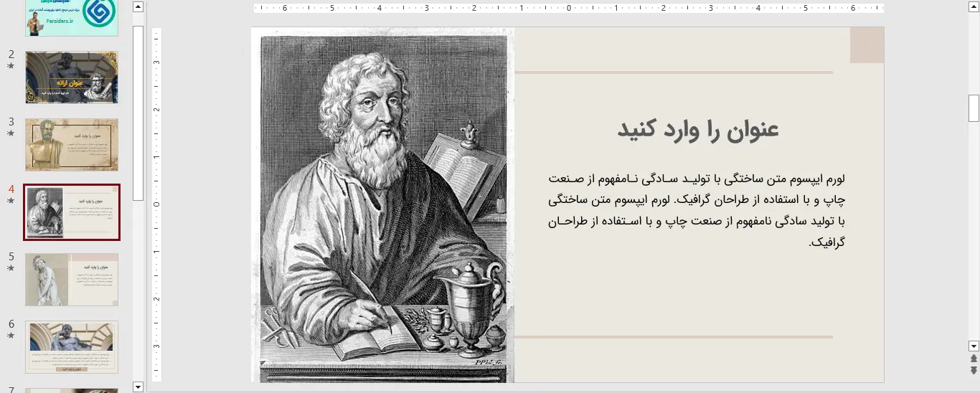Click the Lorem ipsum body paragraph on slide
Image resolution: width=980 pixels, height=393 pixels.
(697, 211)
